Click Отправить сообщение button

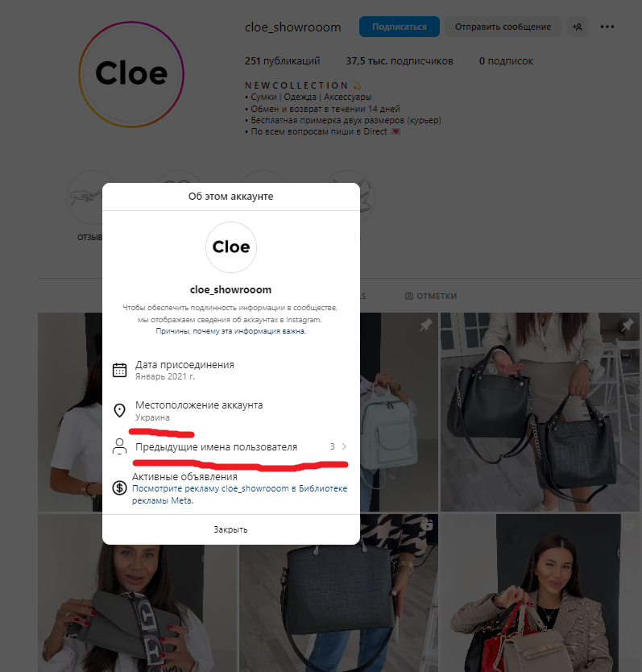tap(503, 27)
